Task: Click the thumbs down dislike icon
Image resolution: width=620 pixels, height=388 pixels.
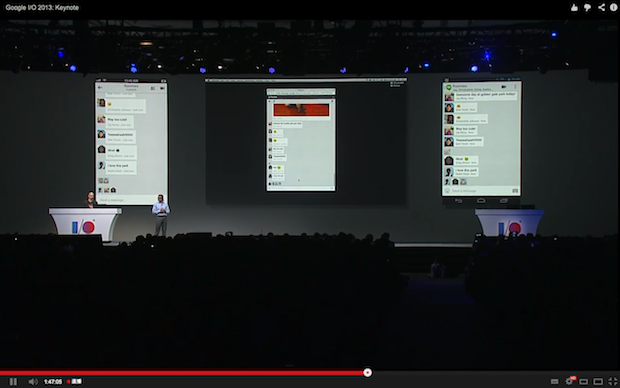Action: click(x=588, y=8)
